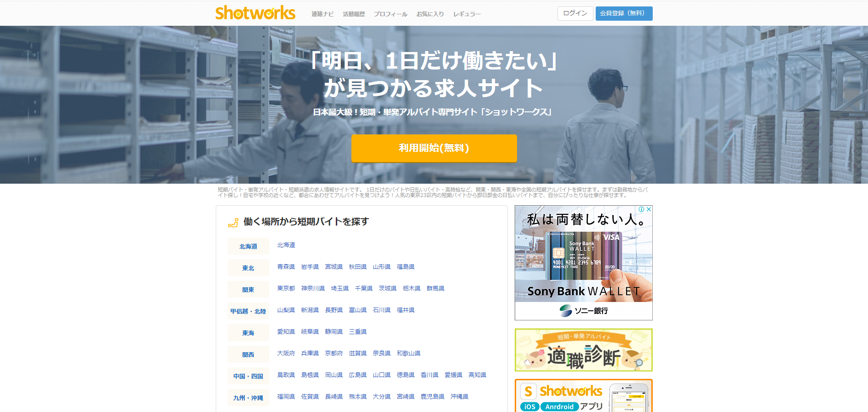Open the 広島県 link
This screenshot has height=412, width=868.
point(358,375)
